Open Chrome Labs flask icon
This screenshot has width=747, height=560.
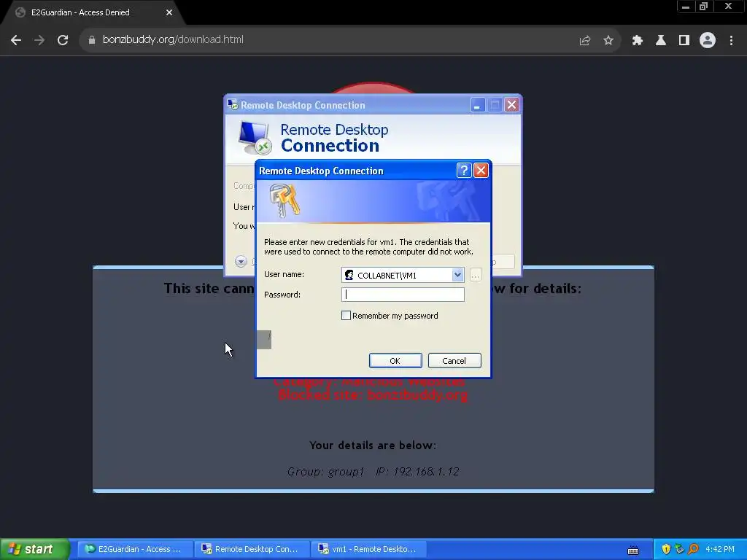tap(661, 41)
